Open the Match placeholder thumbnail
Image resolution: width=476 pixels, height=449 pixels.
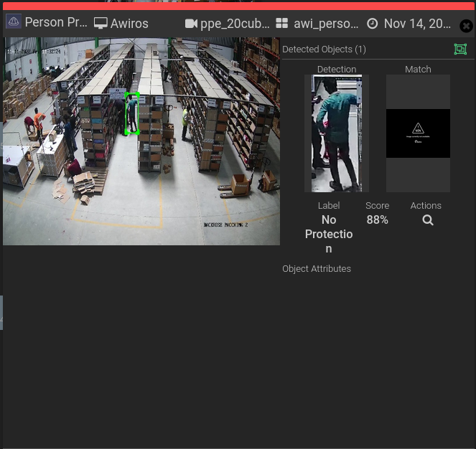click(x=418, y=133)
